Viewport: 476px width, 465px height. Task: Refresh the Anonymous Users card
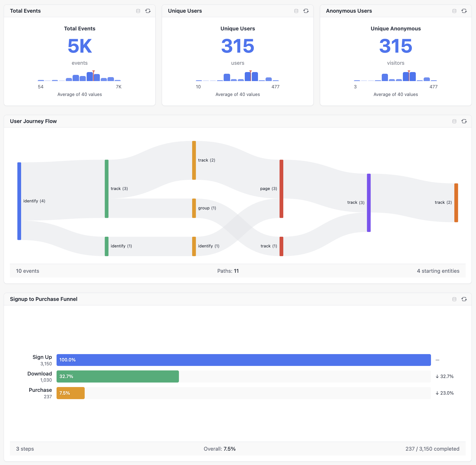[464, 11]
